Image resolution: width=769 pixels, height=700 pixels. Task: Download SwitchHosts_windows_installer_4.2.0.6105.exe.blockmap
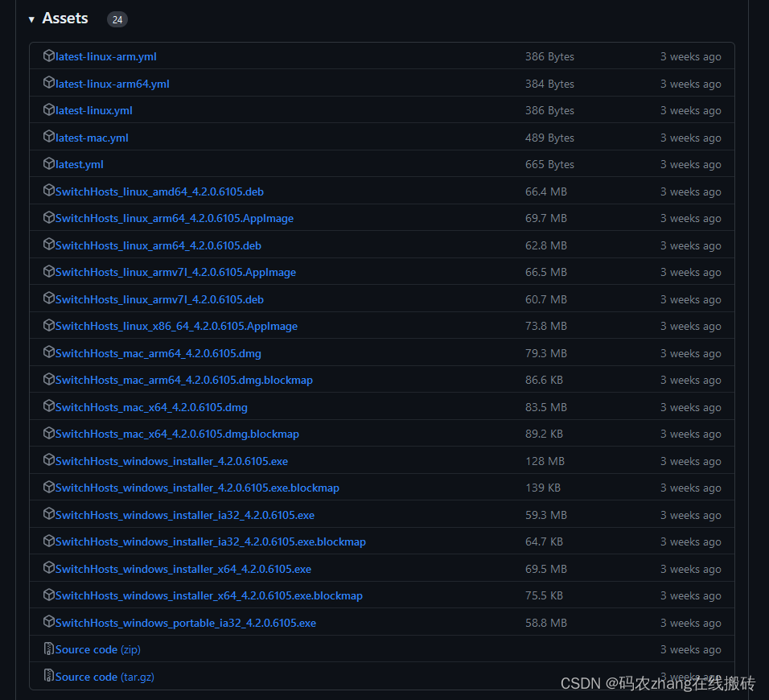(x=197, y=488)
